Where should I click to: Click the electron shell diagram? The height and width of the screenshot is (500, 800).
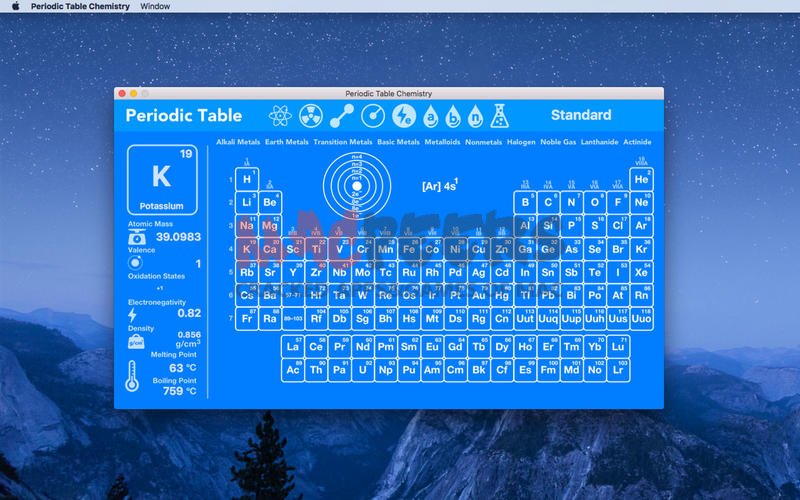coord(357,186)
